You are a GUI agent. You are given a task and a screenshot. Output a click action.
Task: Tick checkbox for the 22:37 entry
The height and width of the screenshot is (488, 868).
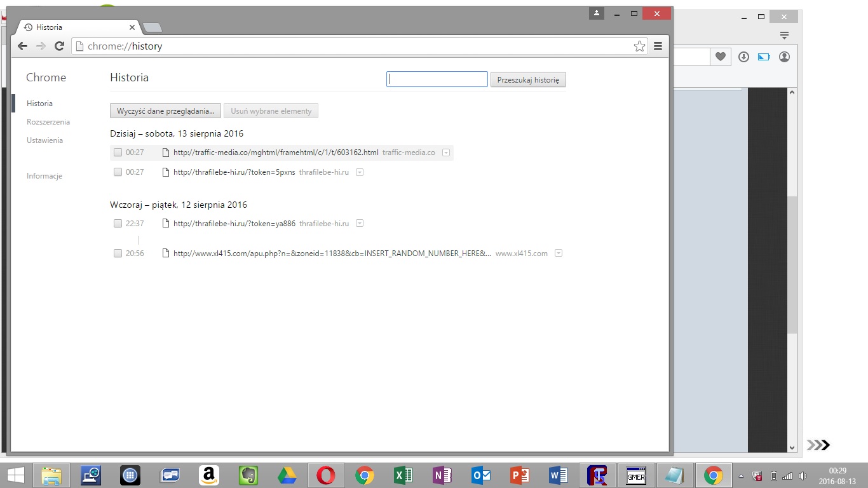118,224
